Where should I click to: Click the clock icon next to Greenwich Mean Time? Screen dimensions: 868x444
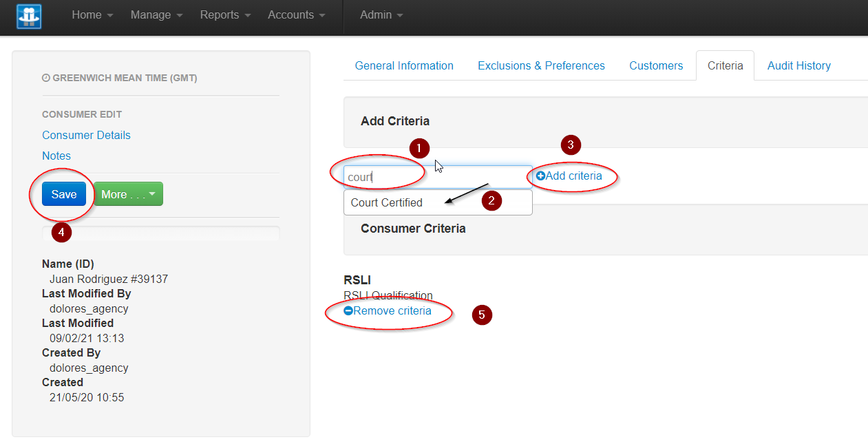pos(45,78)
